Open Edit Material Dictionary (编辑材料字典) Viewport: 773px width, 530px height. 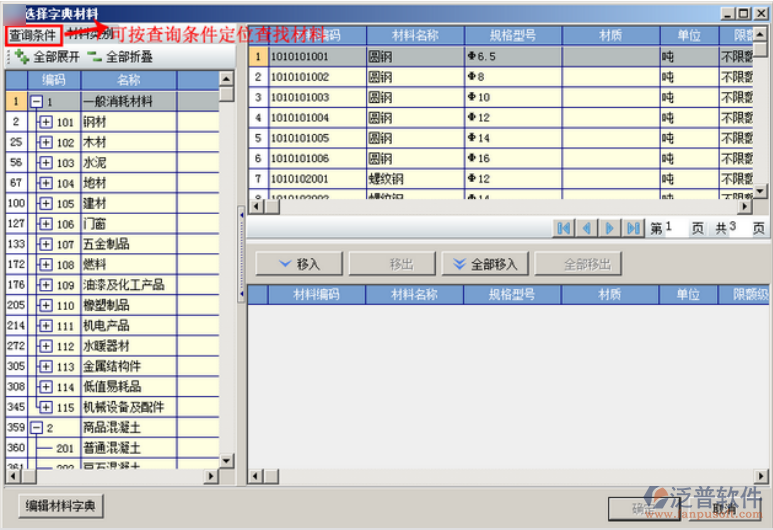click(x=61, y=506)
